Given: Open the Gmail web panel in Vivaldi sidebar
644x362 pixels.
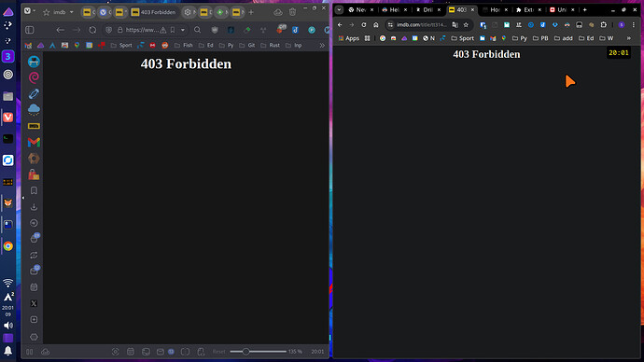Looking at the screenshot, I should coord(34,142).
